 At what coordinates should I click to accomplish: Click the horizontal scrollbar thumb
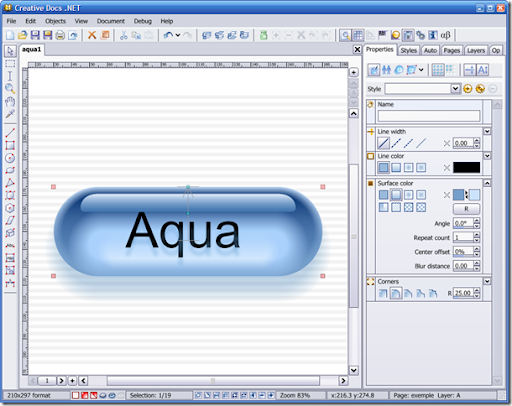(x=213, y=380)
